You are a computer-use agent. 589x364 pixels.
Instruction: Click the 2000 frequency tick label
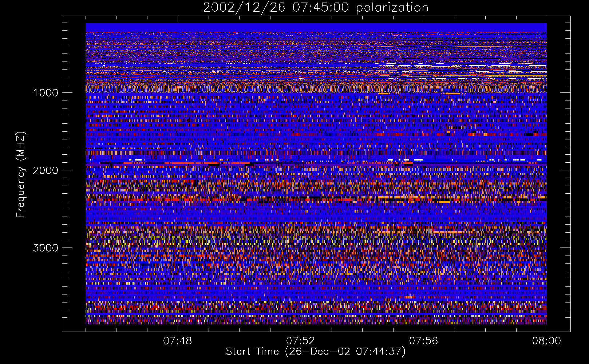tap(46, 170)
